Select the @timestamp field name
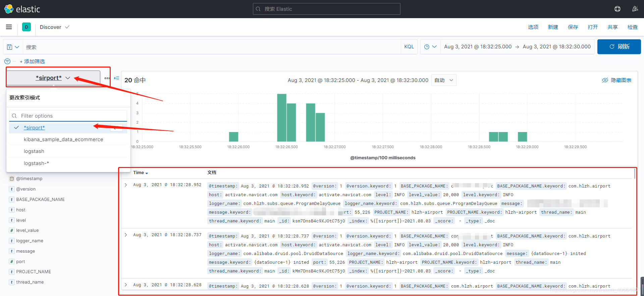This screenshot has width=644, height=296. coord(29,179)
